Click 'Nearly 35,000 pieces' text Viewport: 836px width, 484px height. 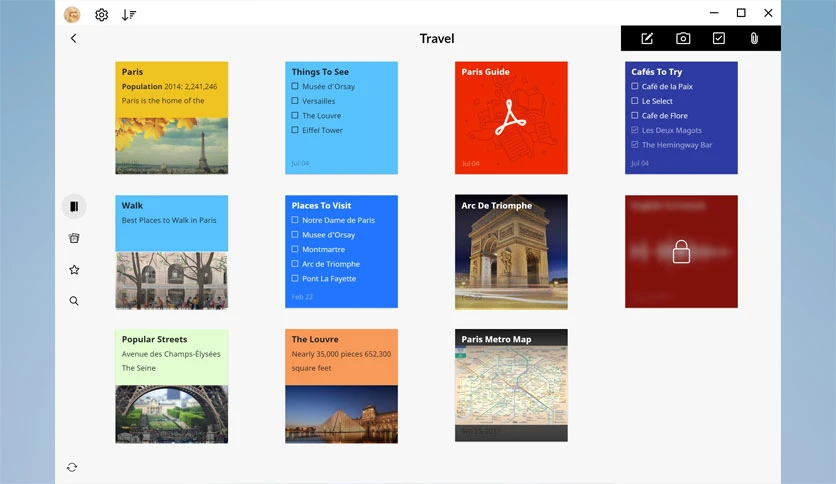[327, 354]
